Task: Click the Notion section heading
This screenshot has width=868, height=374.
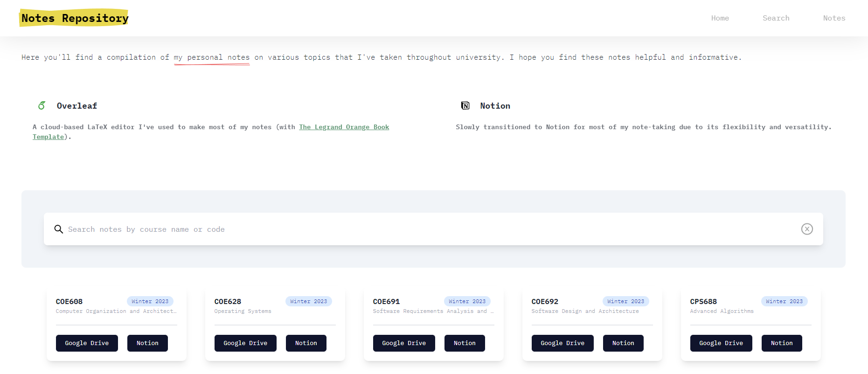Action: (495, 106)
